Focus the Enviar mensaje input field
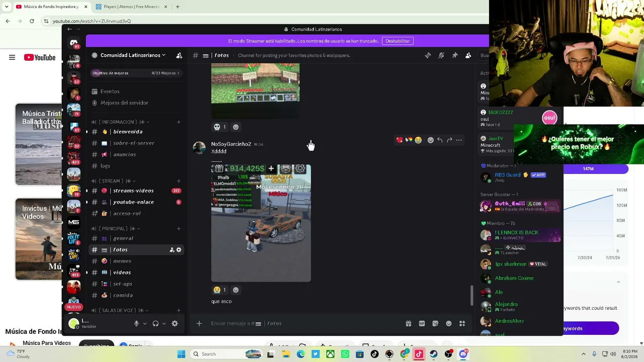 [302, 324]
